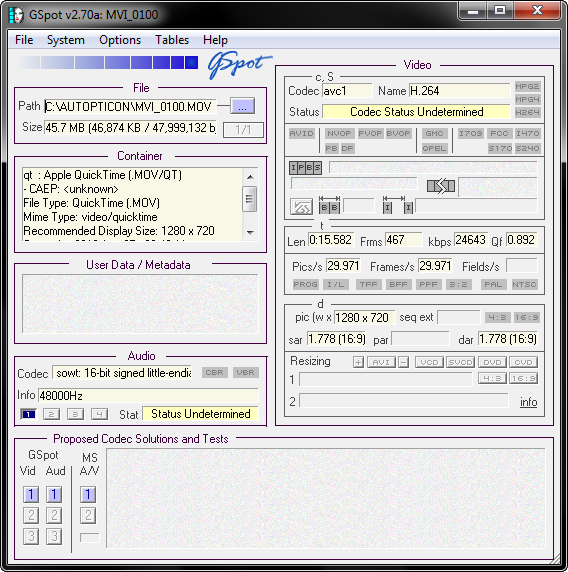Click the I709 indicator
Viewport: 568px width, 572px height.
coord(471,134)
